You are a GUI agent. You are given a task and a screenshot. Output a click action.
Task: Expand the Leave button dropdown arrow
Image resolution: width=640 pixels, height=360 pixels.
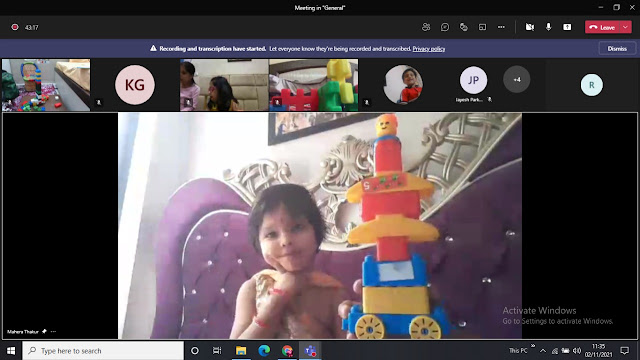click(x=626, y=27)
